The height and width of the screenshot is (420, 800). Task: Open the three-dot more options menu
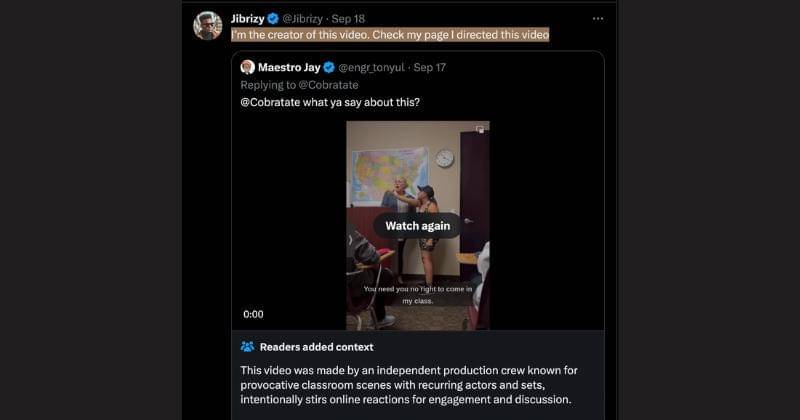[x=597, y=18]
